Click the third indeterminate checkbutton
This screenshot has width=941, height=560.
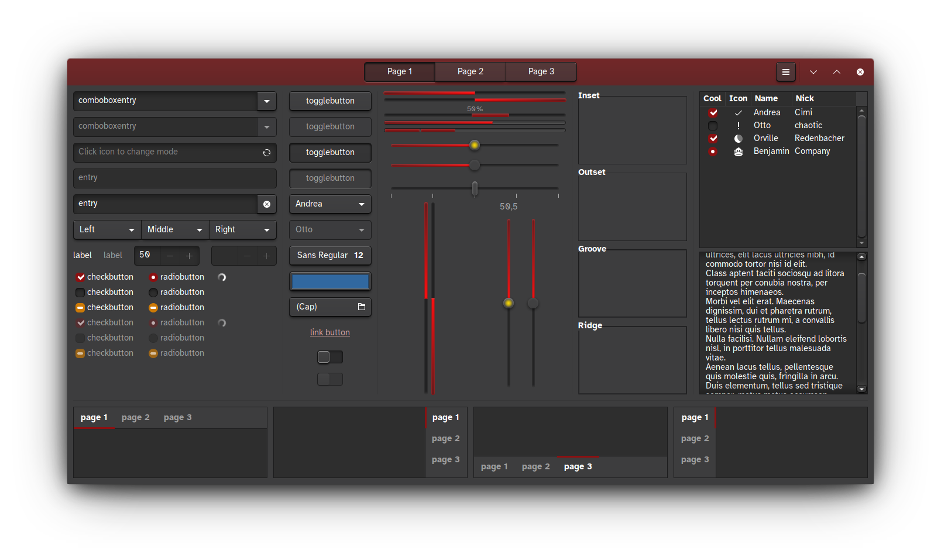81,308
